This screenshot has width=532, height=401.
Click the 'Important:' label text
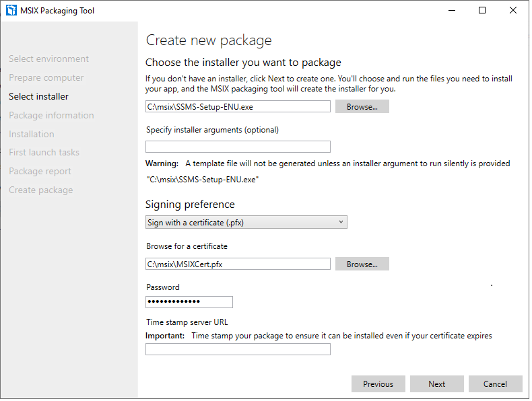166,337
